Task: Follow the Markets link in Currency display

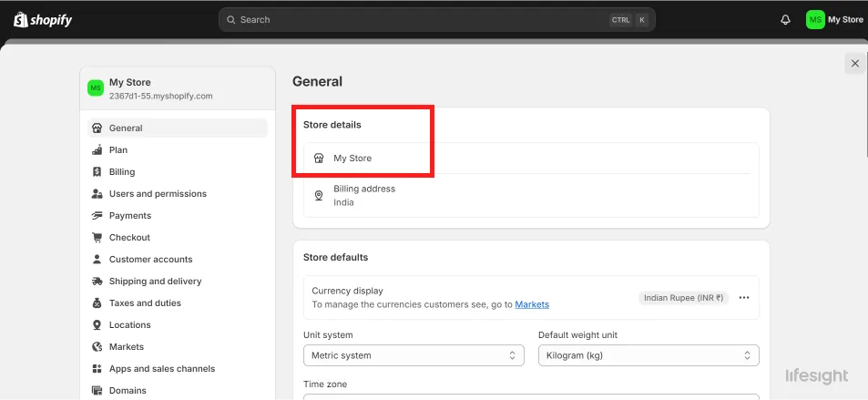Action: point(532,304)
